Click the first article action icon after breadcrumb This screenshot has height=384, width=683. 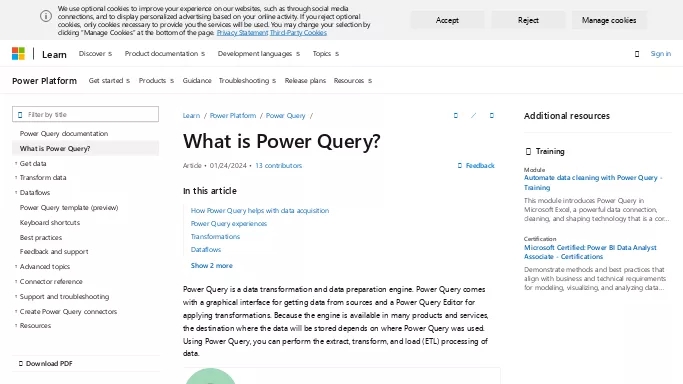(x=456, y=115)
